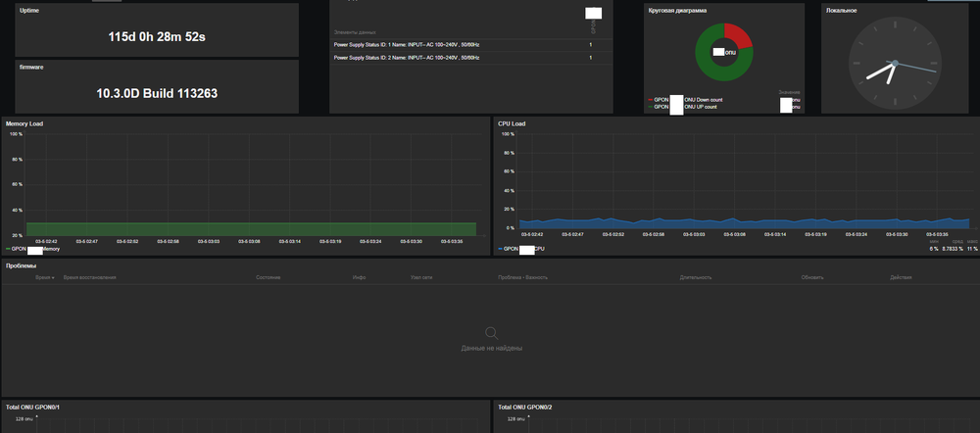980x433 pixels.
Task: Click the CPU min value "6 %"
Action: (934, 249)
